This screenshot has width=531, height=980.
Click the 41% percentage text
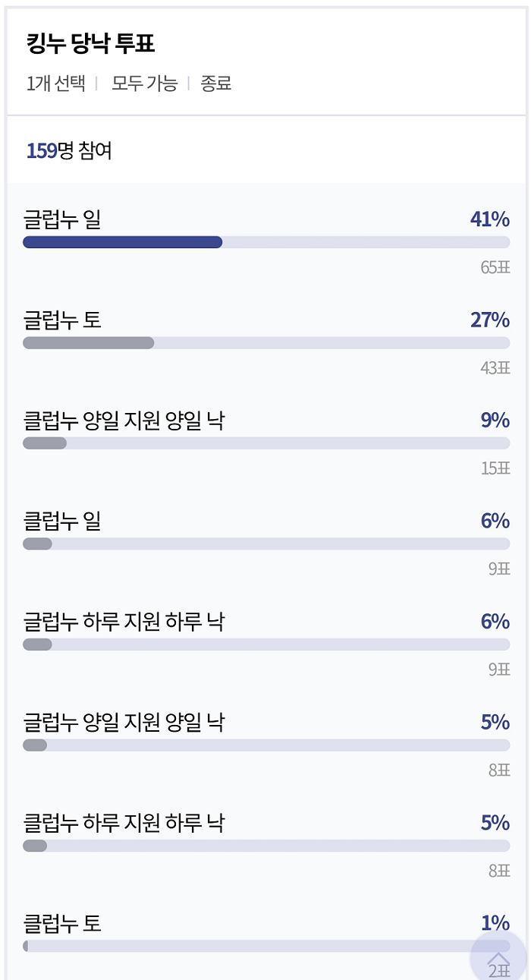(x=489, y=220)
